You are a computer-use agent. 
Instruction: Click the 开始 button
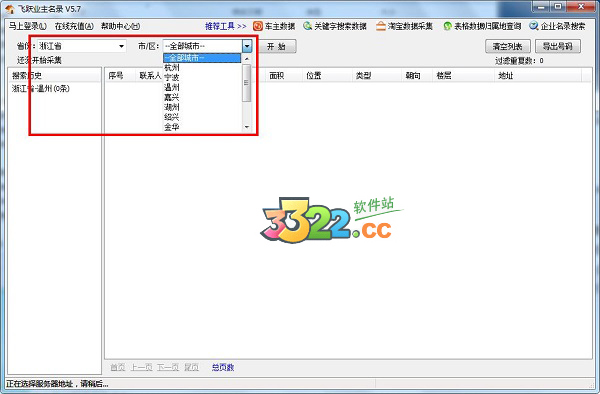tap(276, 46)
